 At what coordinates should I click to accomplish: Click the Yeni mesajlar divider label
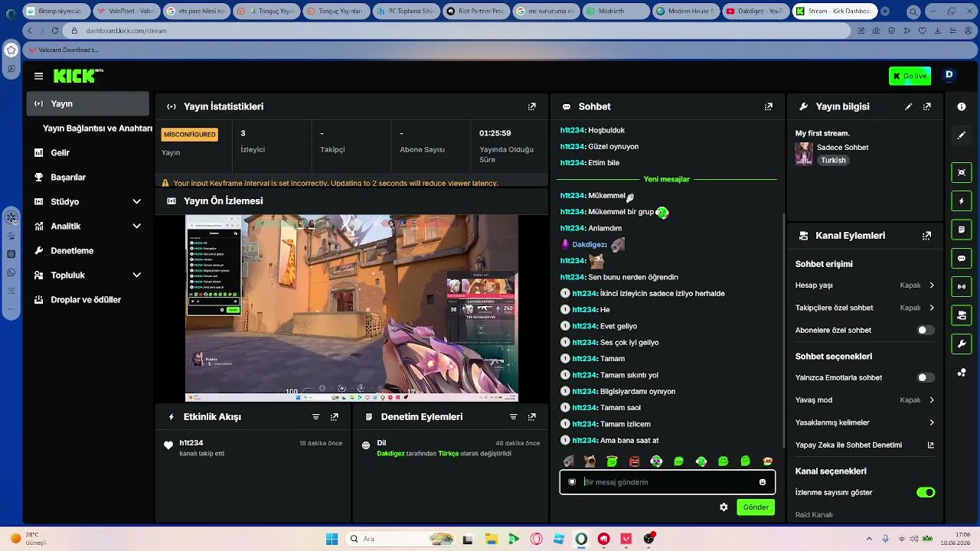click(x=666, y=179)
